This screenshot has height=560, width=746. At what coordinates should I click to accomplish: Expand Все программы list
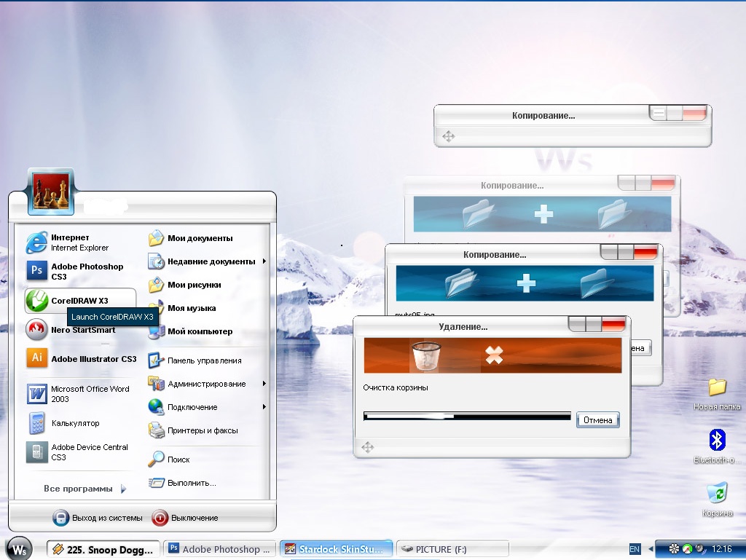click(85, 489)
